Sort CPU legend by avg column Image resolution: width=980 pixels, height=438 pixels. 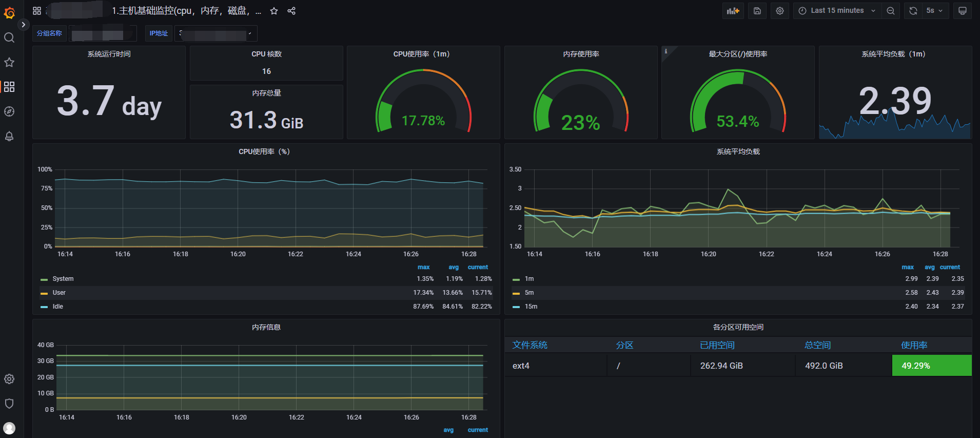[x=454, y=267]
